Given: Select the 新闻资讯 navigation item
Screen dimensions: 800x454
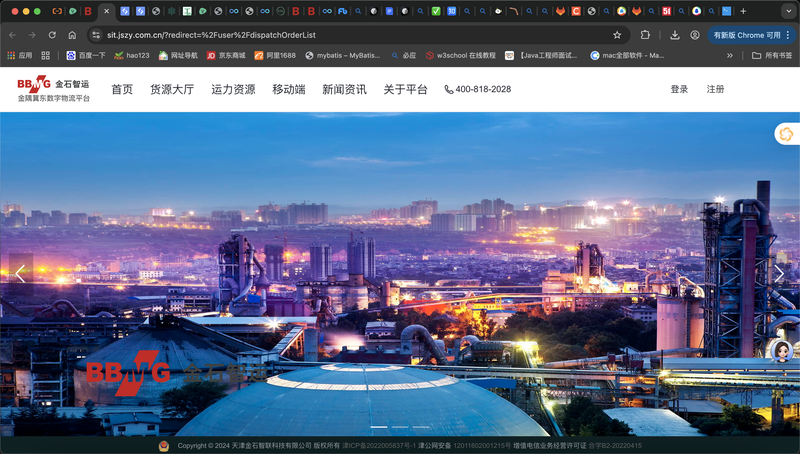Looking at the screenshot, I should tap(344, 89).
